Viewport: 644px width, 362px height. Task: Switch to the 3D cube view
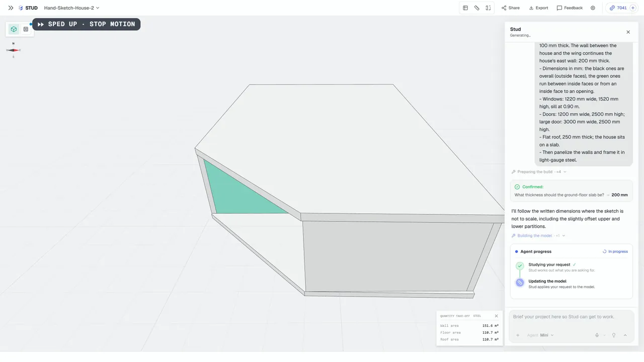tap(14, 29)
